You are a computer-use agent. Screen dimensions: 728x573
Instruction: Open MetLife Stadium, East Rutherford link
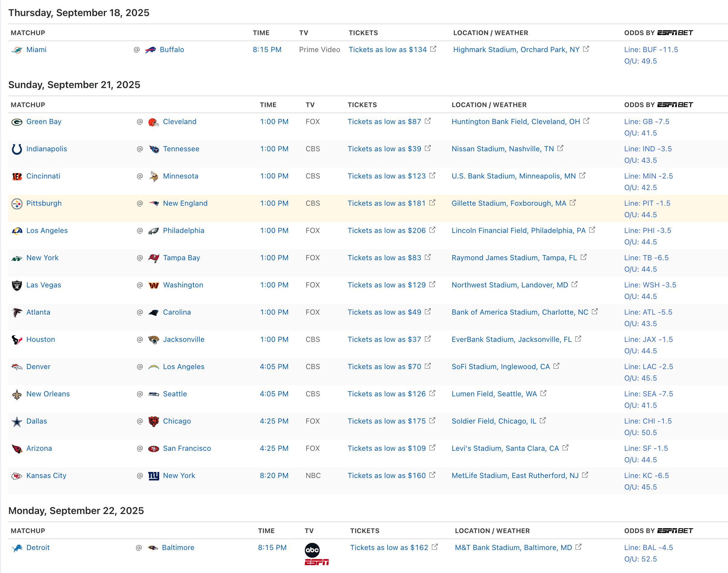point(515,476)
